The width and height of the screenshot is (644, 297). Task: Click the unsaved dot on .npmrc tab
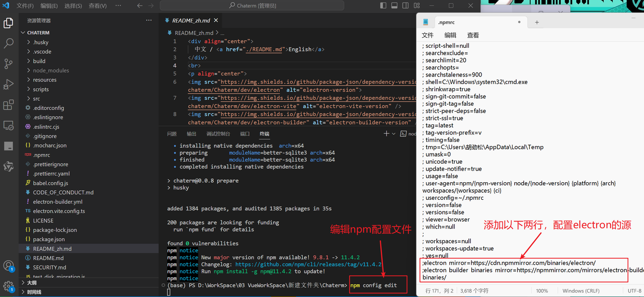pos(519,22)
